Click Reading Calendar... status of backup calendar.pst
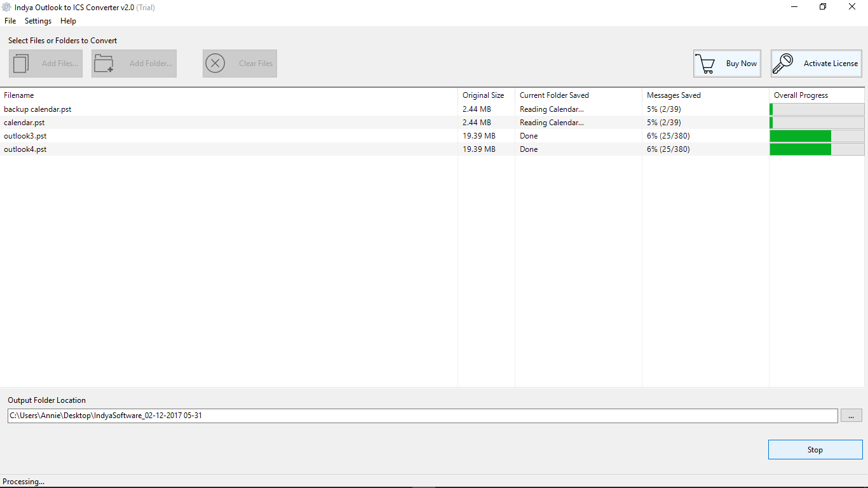This screenshot has height=488, width=868. click(x=552, y=109)
